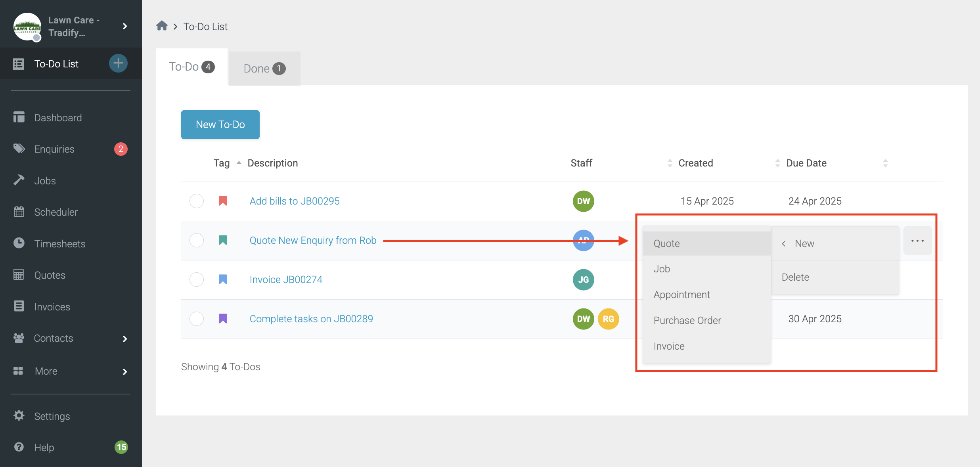Click the blue tag on Invoice JB00274 row
The width and height of the screenshot is (980, 467).
click(x=223, y=279)
